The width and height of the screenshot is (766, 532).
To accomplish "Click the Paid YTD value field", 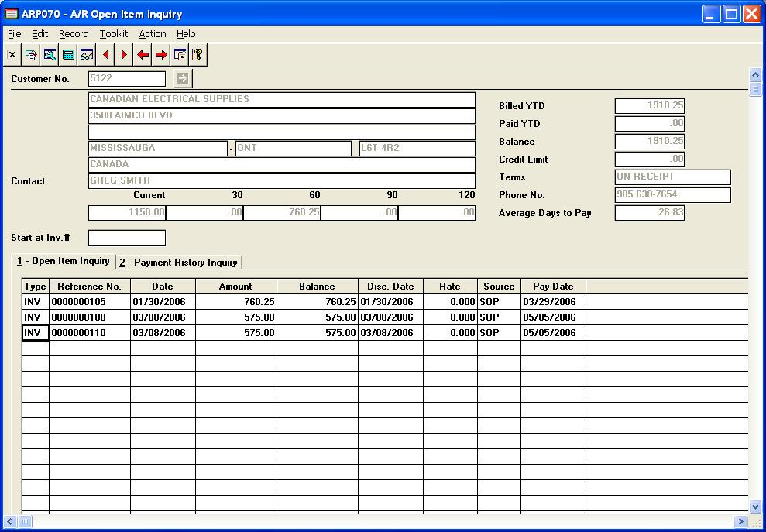I will pos(649,124).
